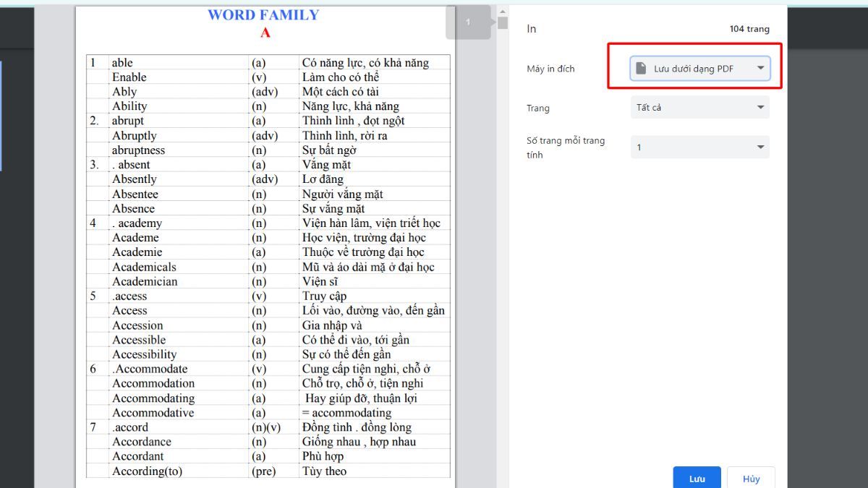868x488 pixels.
Task: Click the red 'A' section heading
Action: 265,33
